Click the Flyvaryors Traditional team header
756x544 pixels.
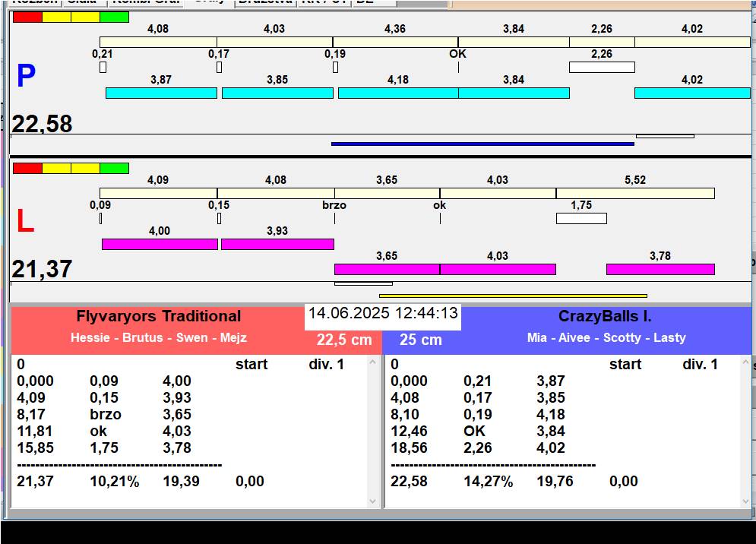click(x=158, y=317)
